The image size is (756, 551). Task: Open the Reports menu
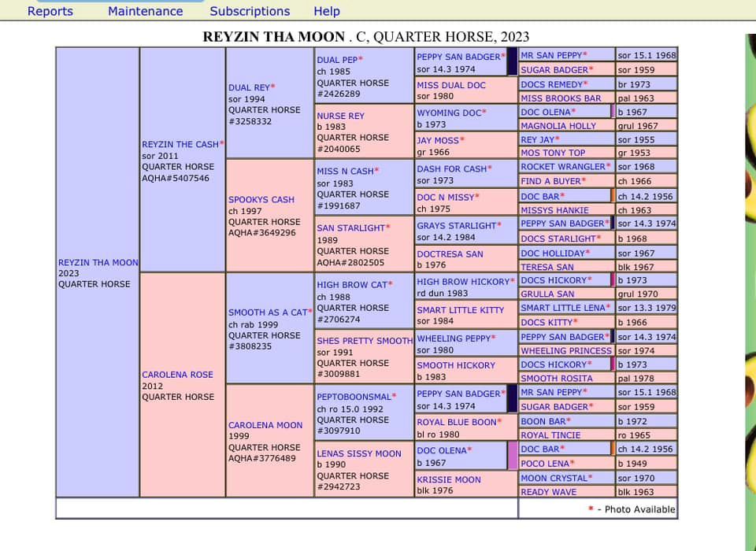coord(50,11)
